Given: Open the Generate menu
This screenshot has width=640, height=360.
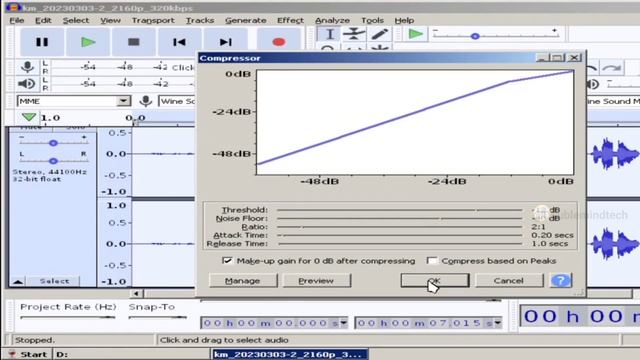Looking at the screenshot, I should 245,20.
